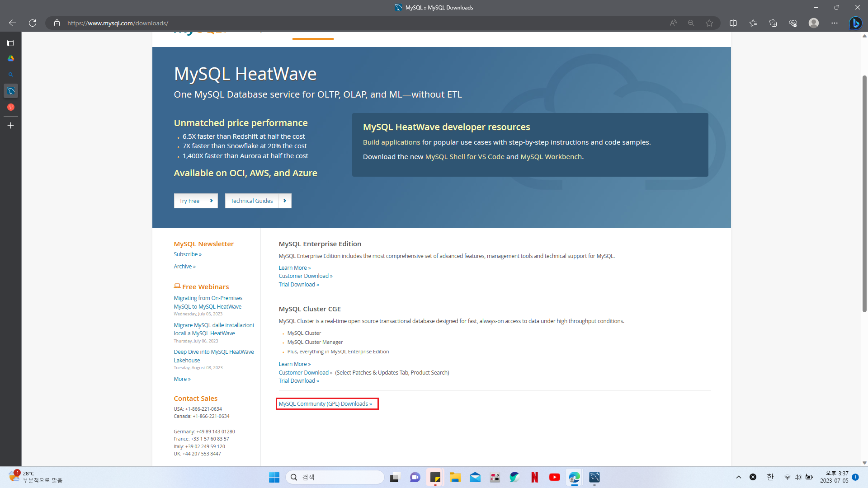Click the taskbar search box
Viewport: 868px width, 488px height.
[x=335, y=477]
